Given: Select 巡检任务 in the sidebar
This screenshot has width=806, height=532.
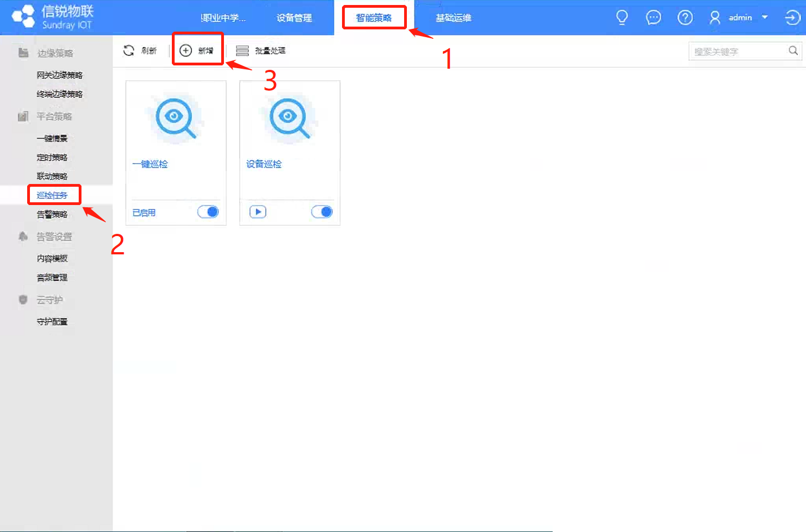Looking at the screenshot, I should tap(52, 195).
